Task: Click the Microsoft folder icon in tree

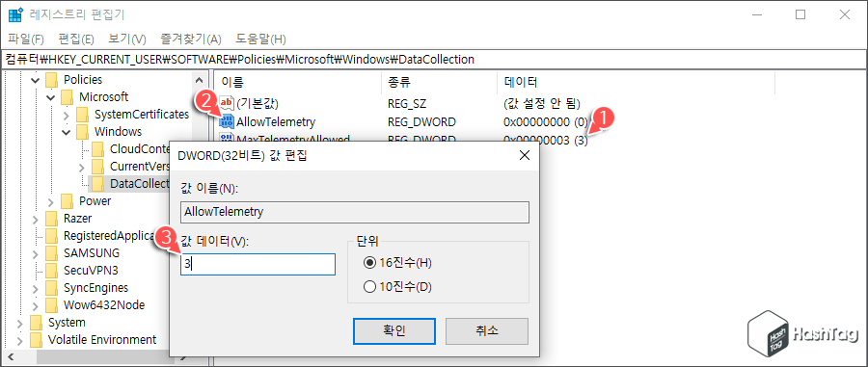Action: (x=67, y=96)
